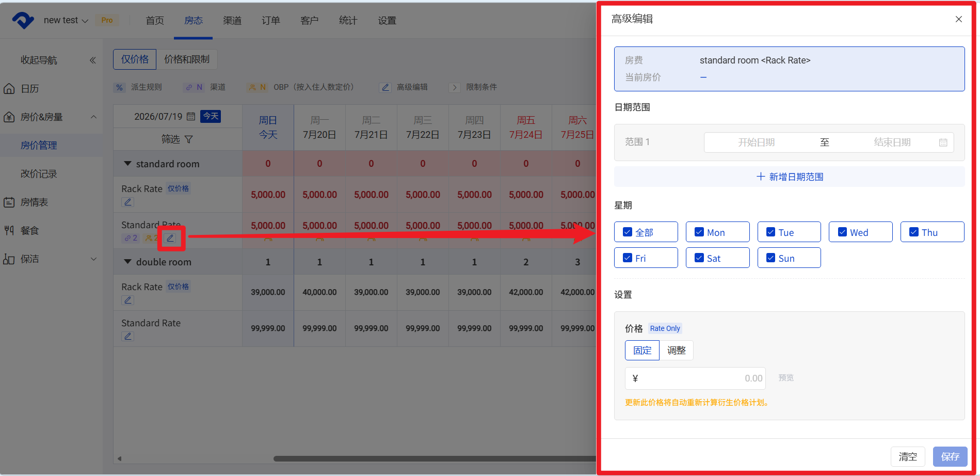Viewport: 980px width, 476px height.
Task: Uncheck the Mon checkbox
Action: click(699, 232)
